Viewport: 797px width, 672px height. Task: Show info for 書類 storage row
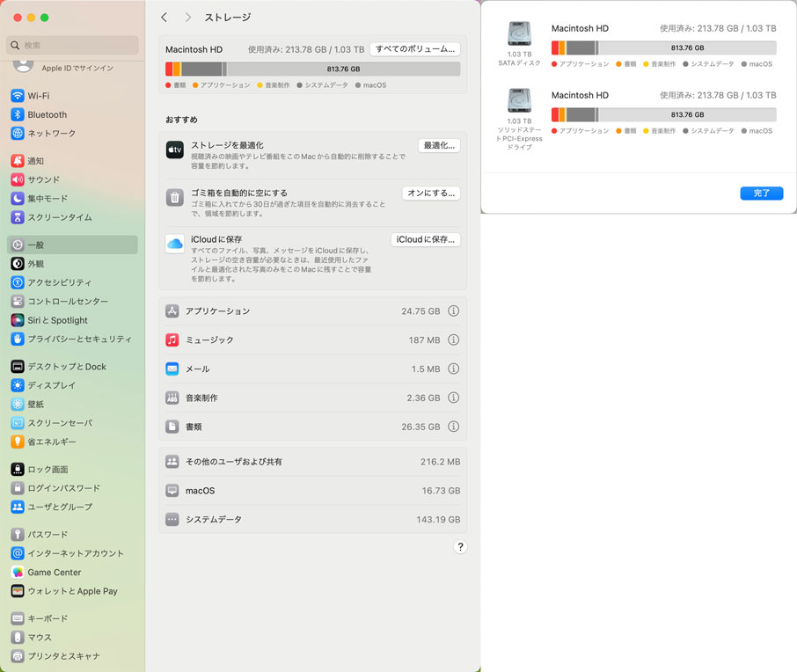pos(453,427)
